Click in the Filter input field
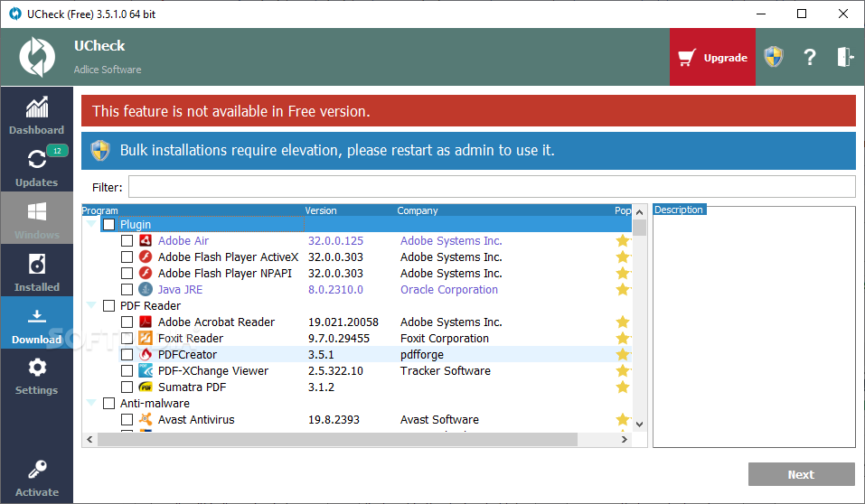This screenshot has width=865, height=504. coord(492,187)
